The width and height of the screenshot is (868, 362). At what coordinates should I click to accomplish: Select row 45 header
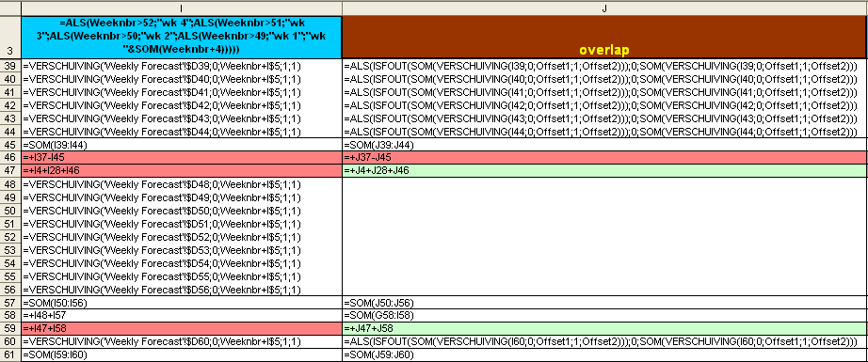(x=10, y=145)
